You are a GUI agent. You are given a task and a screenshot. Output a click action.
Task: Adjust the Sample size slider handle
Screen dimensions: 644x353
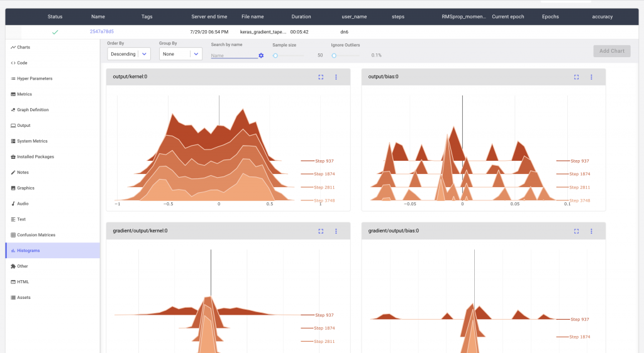click(x=275, y=55)
